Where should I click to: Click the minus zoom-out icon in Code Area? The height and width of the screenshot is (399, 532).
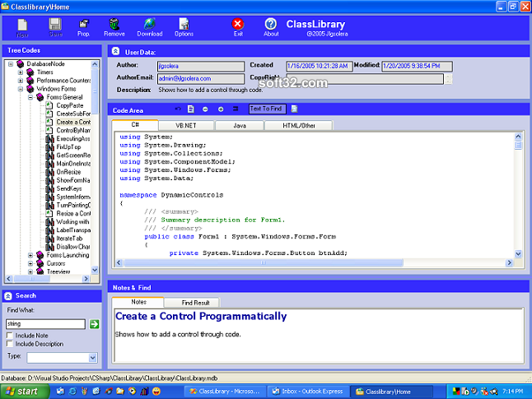tap(205, 109)
